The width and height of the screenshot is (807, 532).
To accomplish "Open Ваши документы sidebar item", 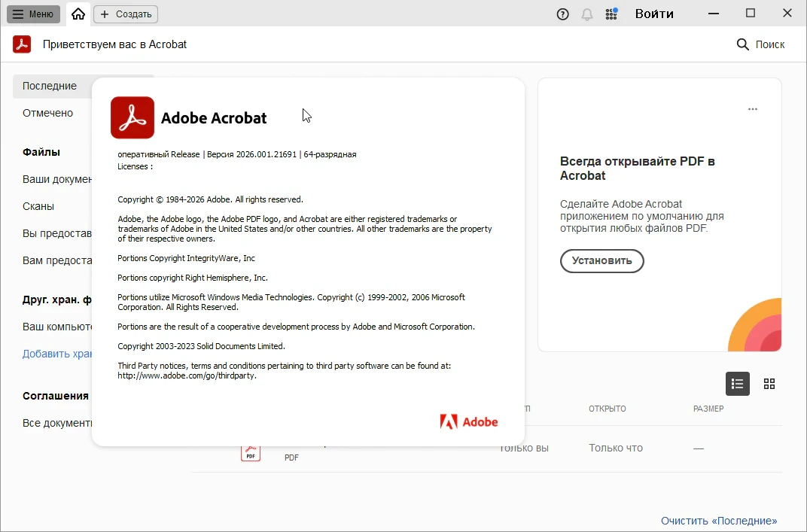I will 57,179.
